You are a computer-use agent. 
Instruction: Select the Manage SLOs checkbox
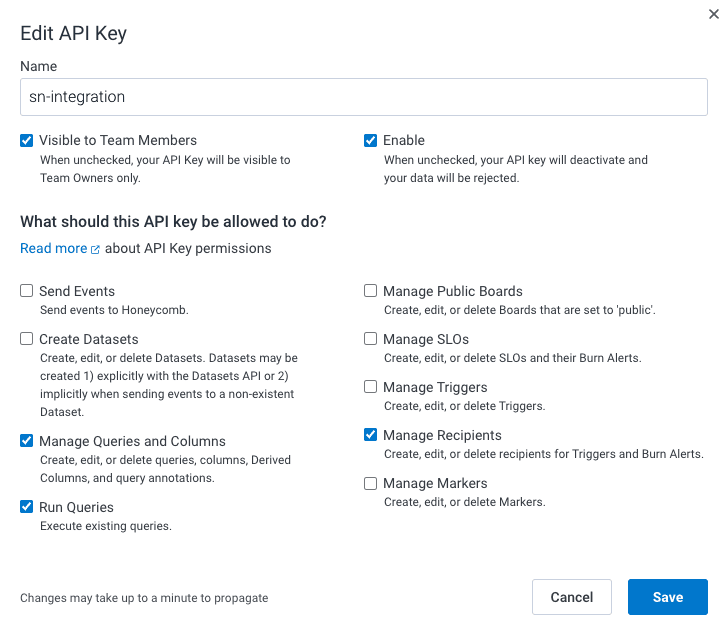click(x=371, y=339)
